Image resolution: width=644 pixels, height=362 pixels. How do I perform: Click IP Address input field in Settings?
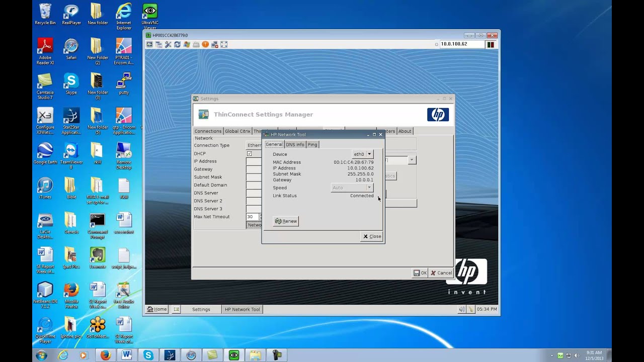click(x=254, y=161)
